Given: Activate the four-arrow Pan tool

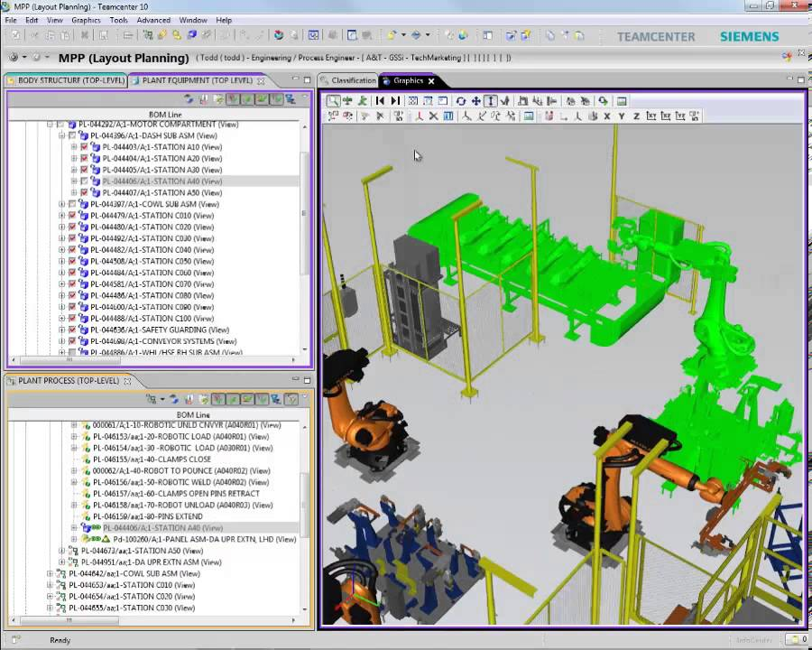Looking at the screenshot, I should (475, 101).
